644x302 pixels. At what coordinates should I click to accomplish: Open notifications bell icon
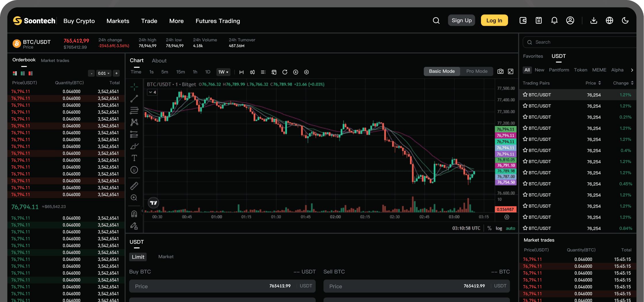point(554,20)
